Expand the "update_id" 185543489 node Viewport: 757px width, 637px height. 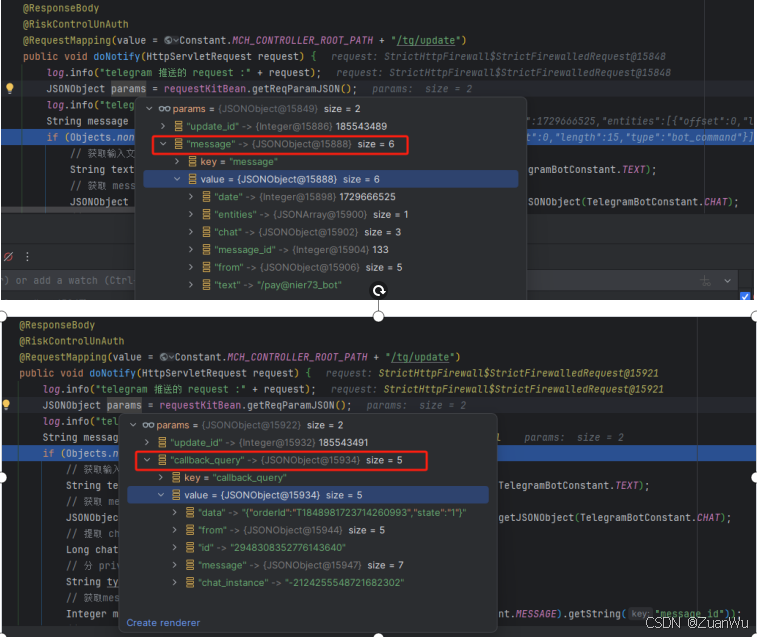(163, 126)
